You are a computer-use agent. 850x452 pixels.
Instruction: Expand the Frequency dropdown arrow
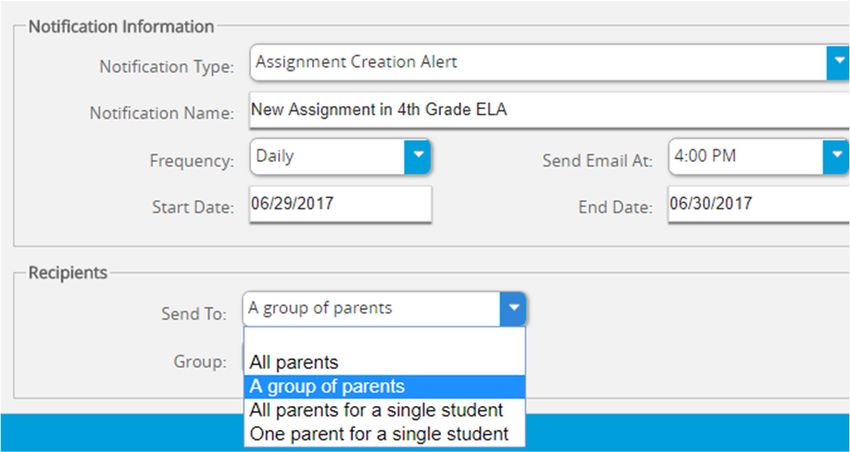tap(417, 156)
